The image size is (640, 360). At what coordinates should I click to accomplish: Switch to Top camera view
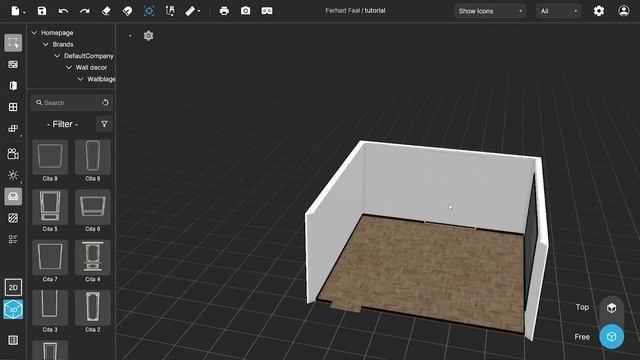coord(611,307)
